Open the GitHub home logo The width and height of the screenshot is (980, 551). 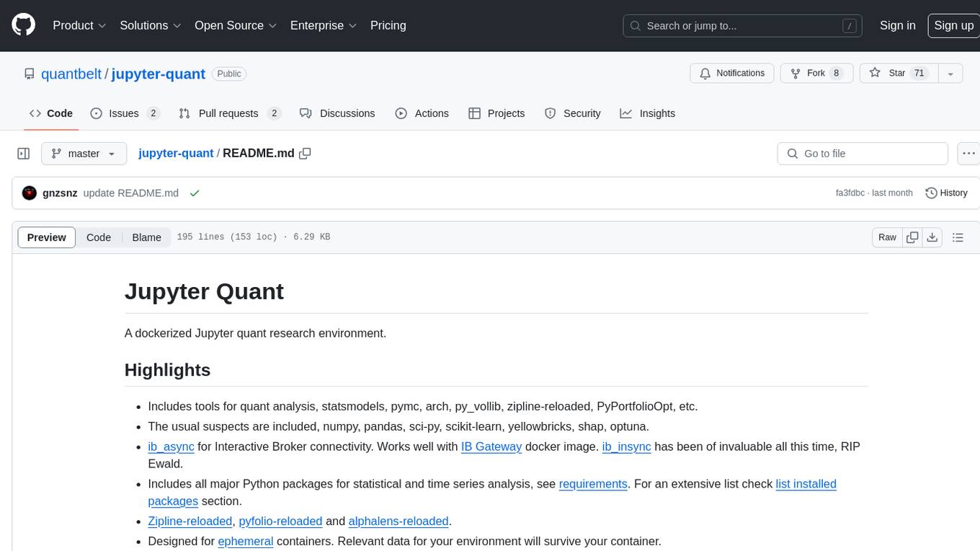pos(23,25)
